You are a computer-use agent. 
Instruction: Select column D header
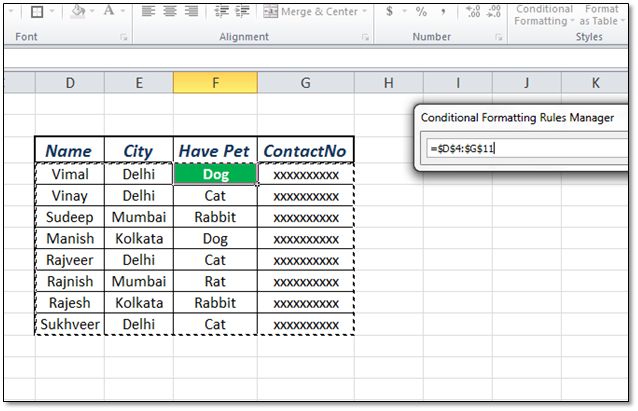tap(70, 83)
